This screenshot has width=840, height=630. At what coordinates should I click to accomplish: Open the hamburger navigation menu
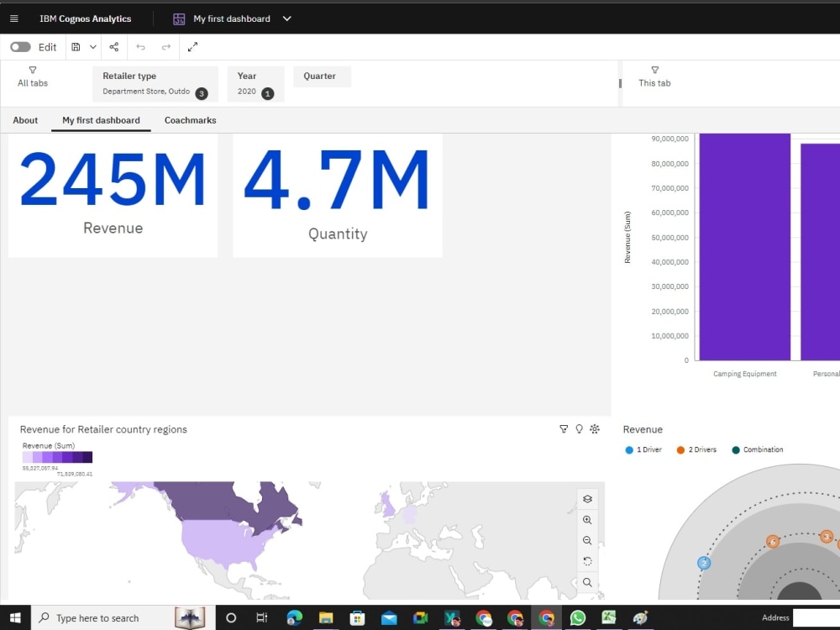14,18
